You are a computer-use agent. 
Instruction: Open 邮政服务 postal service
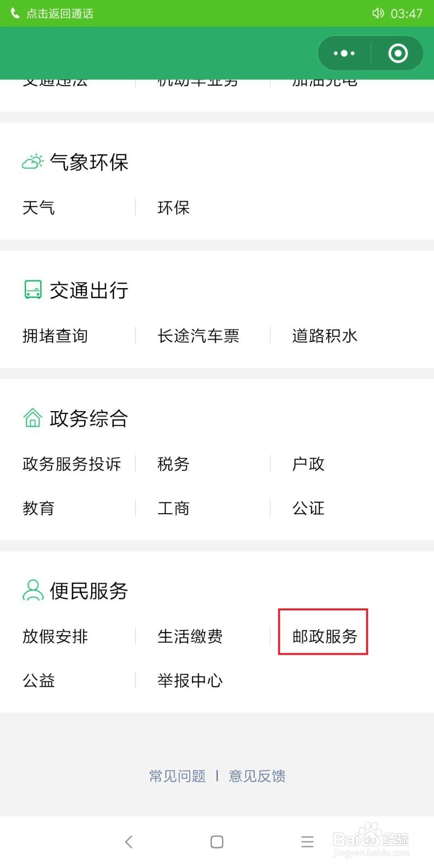tap(324, 636)
